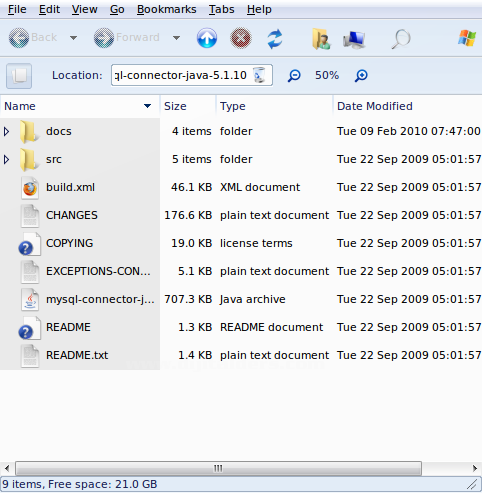The image size is (482, 493).
Task: Click the colorful flag throbber icon
Action: point(467,38)
